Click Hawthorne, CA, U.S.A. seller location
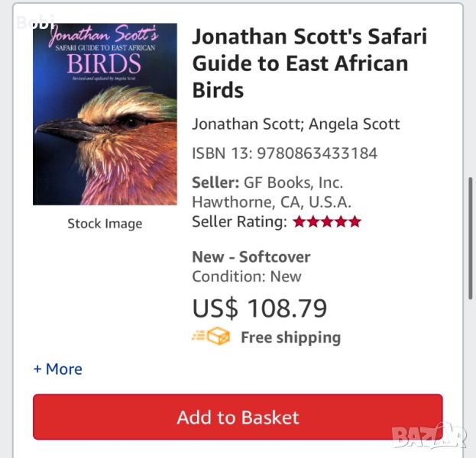The width and height of the screenshot is (476, 458). pyautogui.click(x=271, y=202)
